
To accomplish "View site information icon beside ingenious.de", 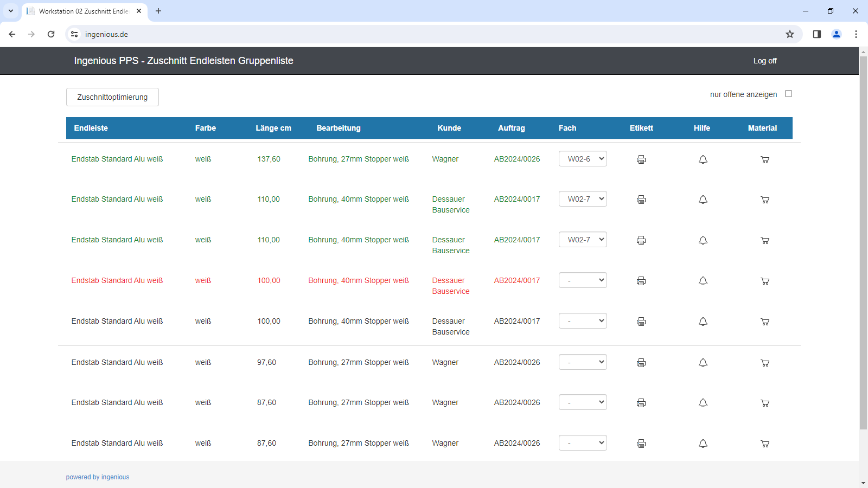I will pos(74,34).
